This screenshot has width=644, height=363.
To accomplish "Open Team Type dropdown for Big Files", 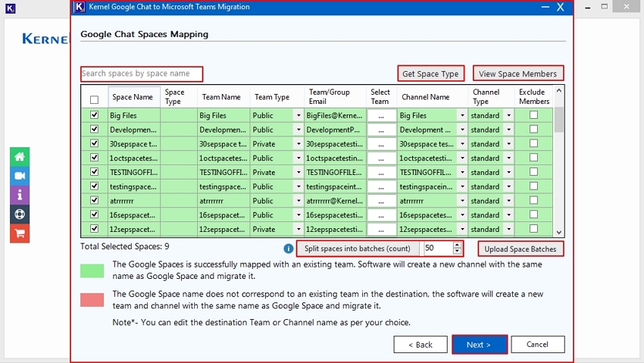I will pyautogui.click(x=299, y=116).
